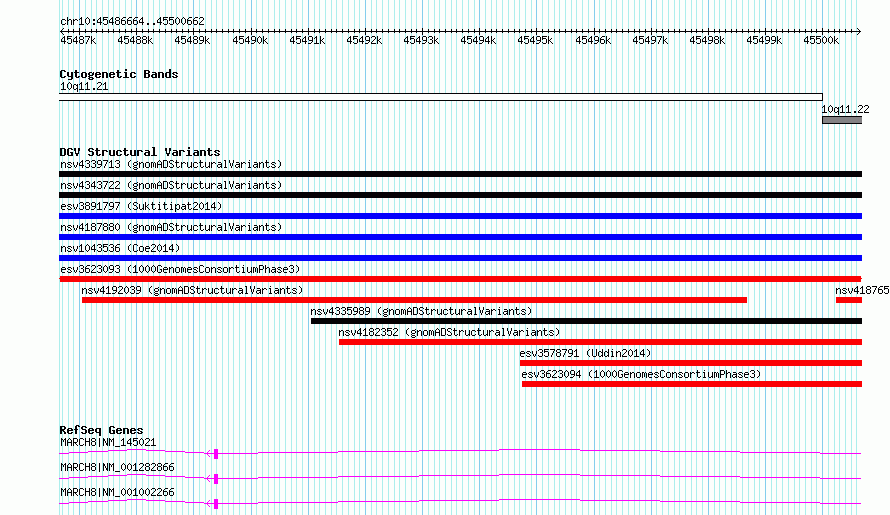
Task: Click the MARCH8|NM_001002266 magenta exon block
Action: [216, 504]
